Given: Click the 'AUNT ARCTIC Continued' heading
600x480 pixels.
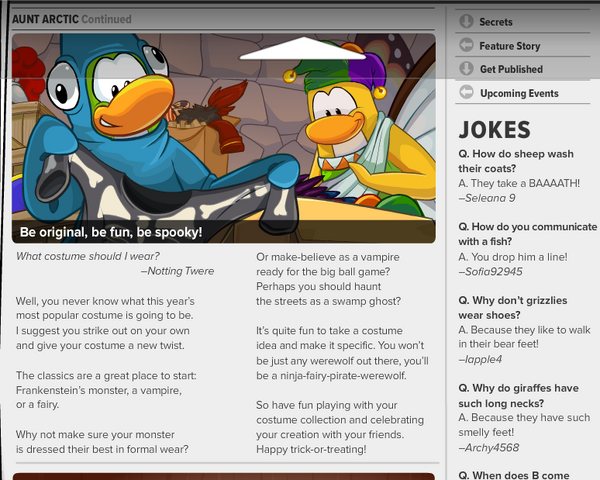Looking at the screenshot, I should tap(72, 19).
